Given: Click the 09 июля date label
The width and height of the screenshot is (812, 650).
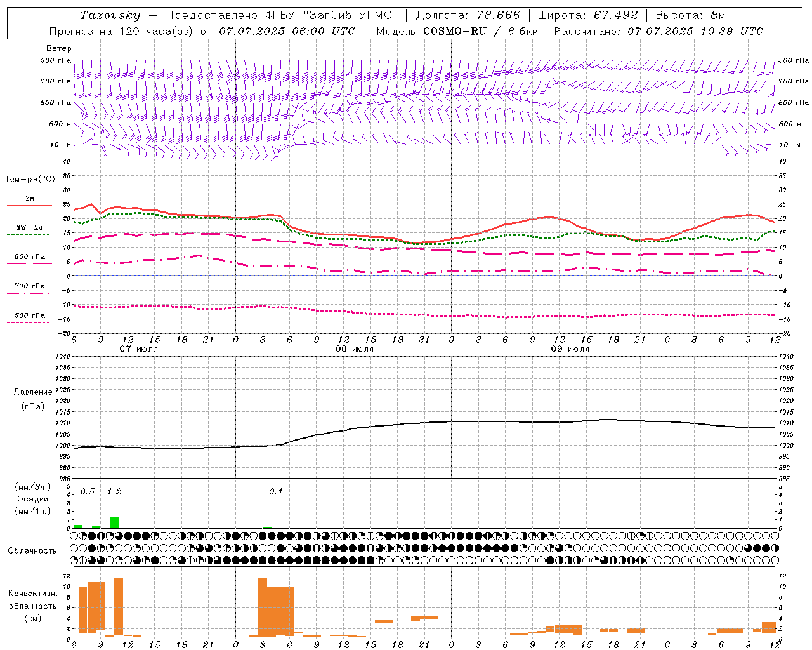Looking at the screenshot, I should [x=570, y=349].
